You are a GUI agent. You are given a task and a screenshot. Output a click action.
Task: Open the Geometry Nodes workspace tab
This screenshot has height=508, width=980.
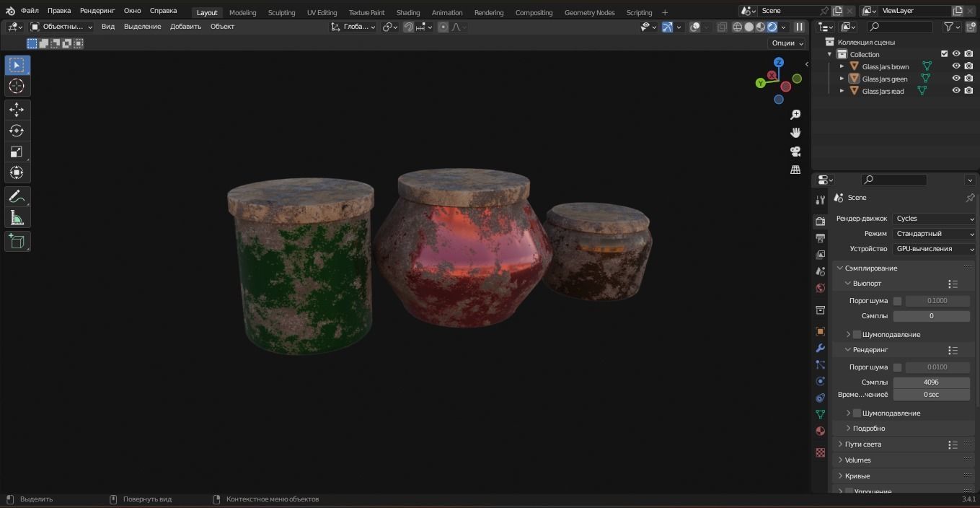point(589,12)
